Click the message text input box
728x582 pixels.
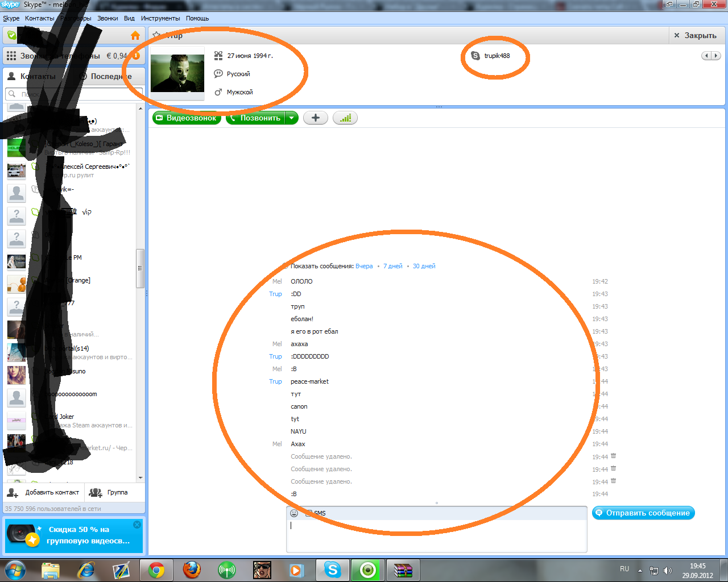click(436, 535)
